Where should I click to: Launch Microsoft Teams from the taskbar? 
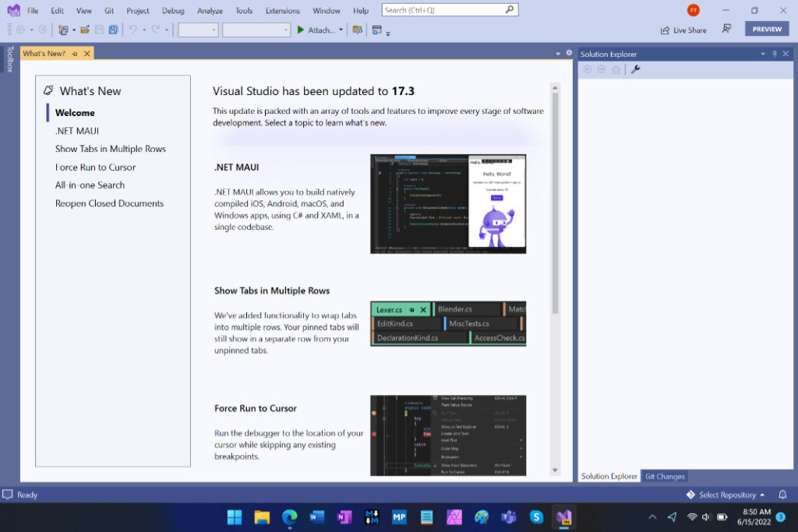click(508, 516)
